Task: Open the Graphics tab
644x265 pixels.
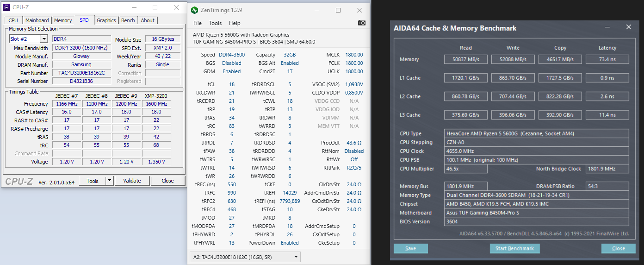Action: [x=106, y=20]
